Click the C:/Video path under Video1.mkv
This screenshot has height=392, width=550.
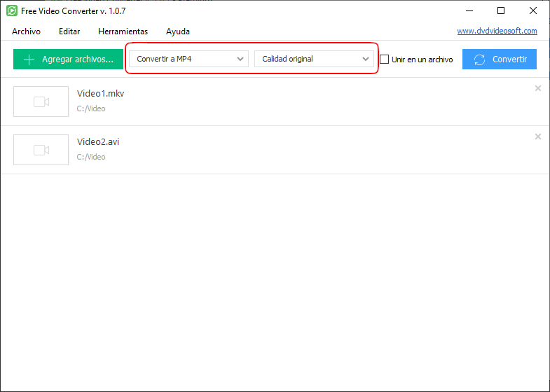click(x=91, y=108)
